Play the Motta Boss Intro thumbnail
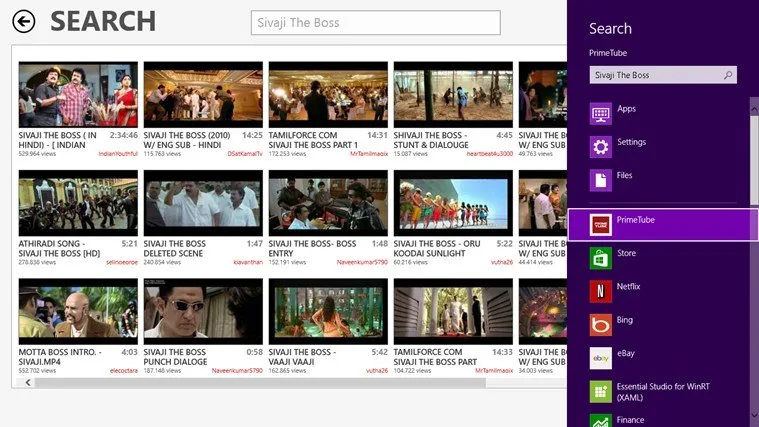This screenshot has width=759, height=427. coord(78,311)
